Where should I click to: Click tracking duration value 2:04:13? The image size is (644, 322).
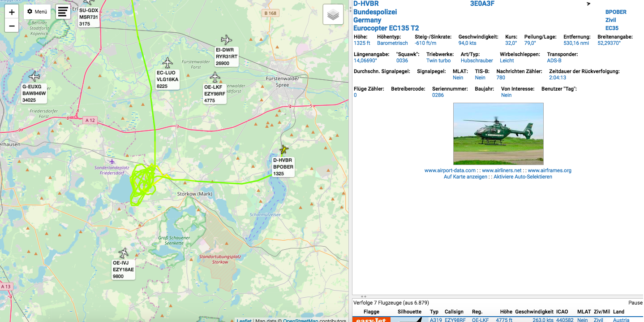(558, 78)
